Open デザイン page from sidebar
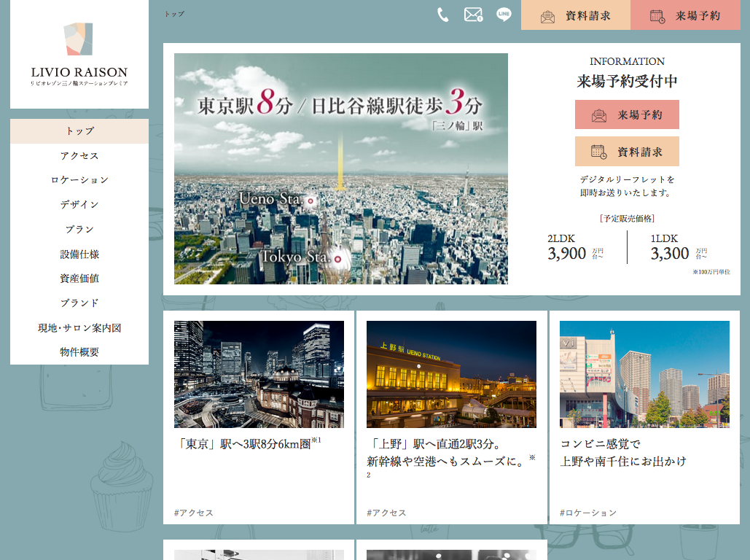Viewport: 750px width, 560px height. click(79, 205)
